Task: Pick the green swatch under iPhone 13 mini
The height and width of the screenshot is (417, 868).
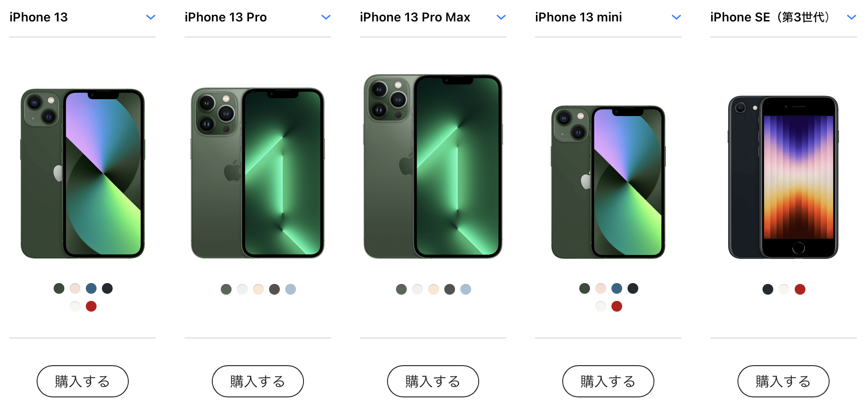Action: (585, 288)
